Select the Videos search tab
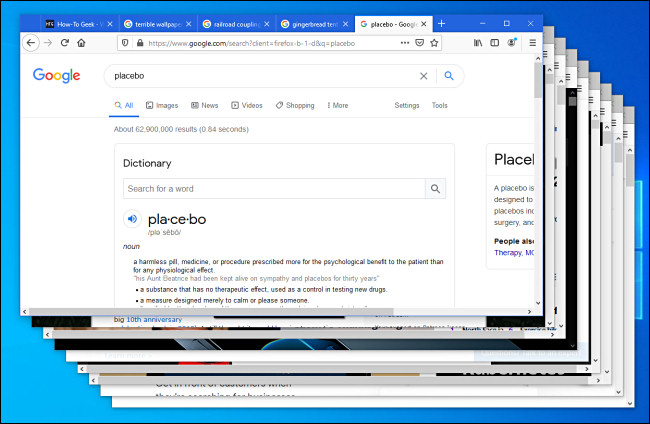650x424 pixels. tap(247, 105)
